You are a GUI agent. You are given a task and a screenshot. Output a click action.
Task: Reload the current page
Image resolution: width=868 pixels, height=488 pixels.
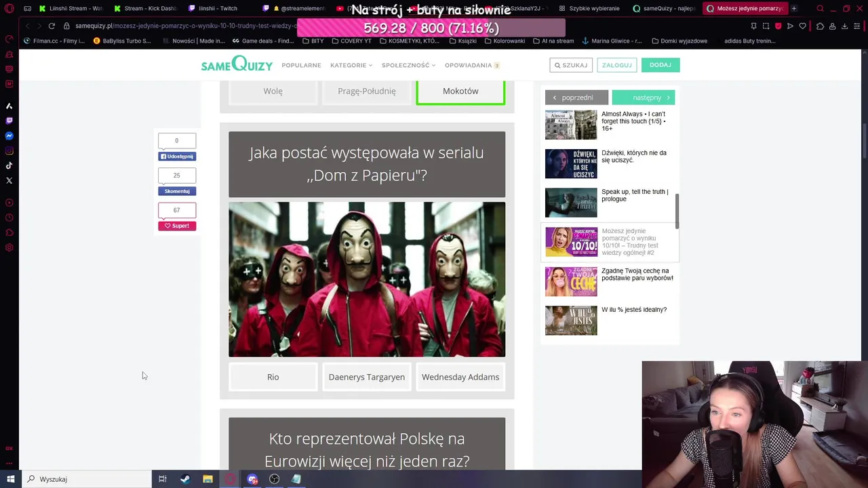[x=52, y=26]
